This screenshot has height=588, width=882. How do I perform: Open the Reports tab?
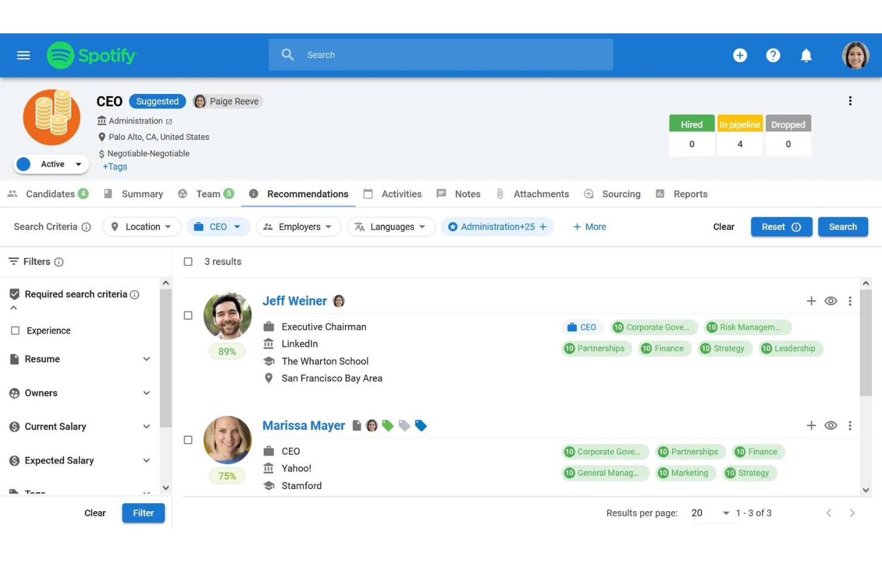pos(681,194)
